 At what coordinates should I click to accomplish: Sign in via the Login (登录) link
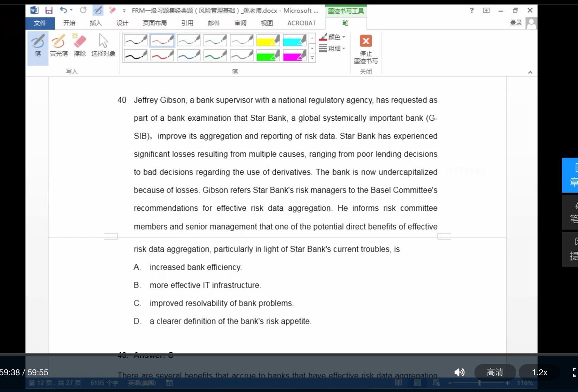point(516,23)
